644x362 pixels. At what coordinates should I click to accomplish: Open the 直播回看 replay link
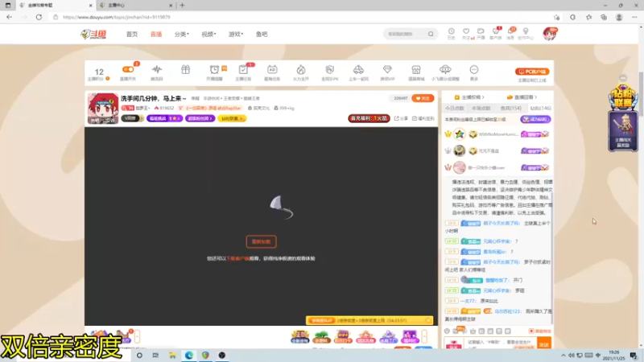pyautogui.click(x=522, y=97)
